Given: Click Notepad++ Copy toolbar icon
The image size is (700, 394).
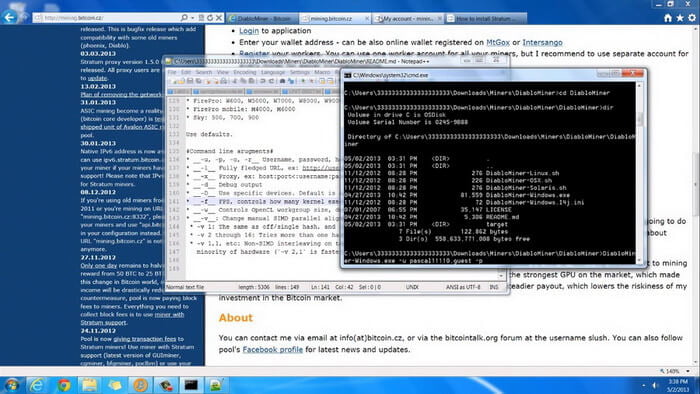Looking at the screenshot, I should [243, 81].
